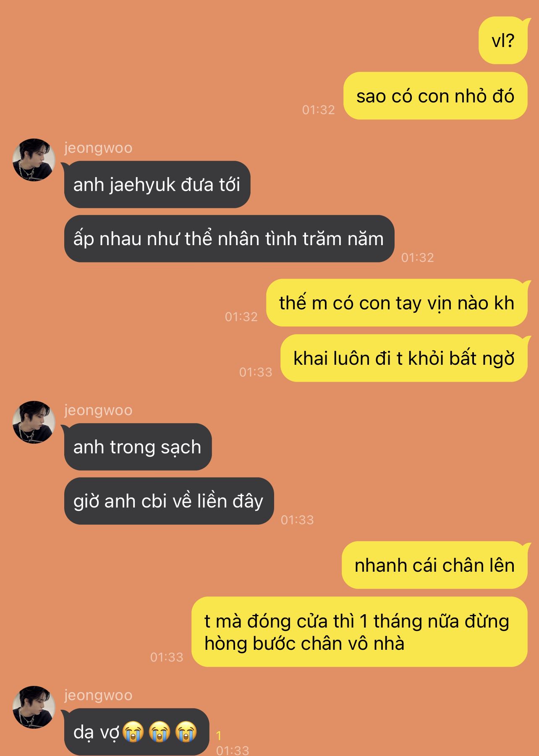This screenshot has width=539, height=756.
Task: Tap the last crying emoji in the bottom message
Action: [x=186, y=732]
